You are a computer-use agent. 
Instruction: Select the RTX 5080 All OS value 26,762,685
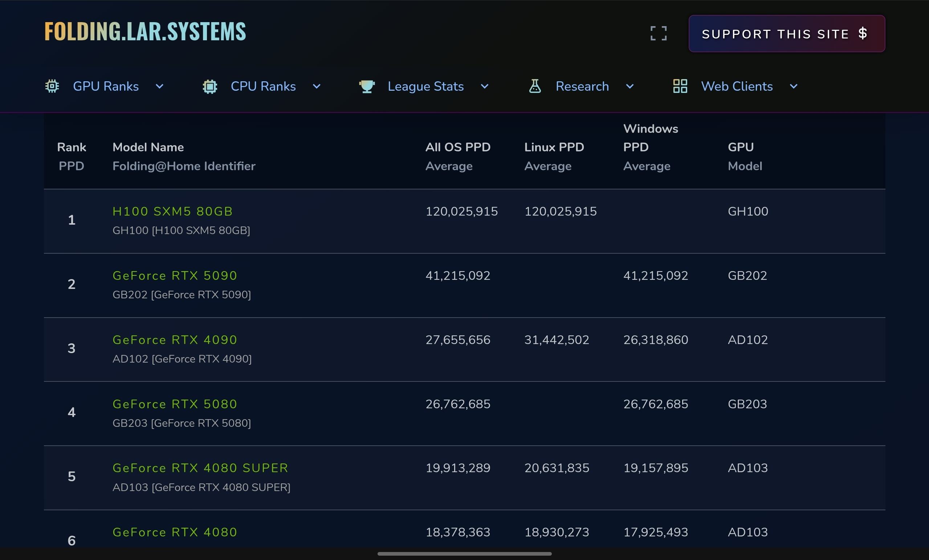458,404
